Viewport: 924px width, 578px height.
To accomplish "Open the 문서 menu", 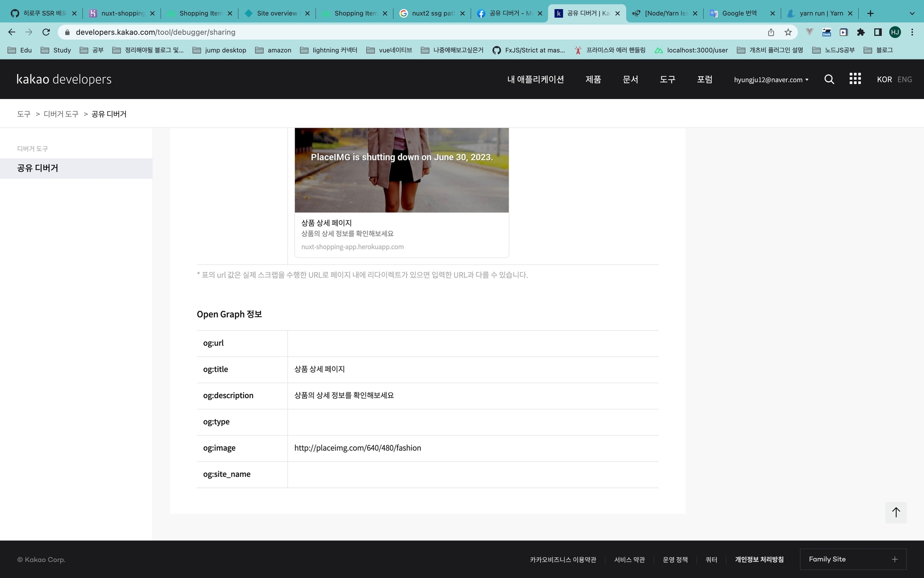I will pyautogui.click(x=630, y=79).
